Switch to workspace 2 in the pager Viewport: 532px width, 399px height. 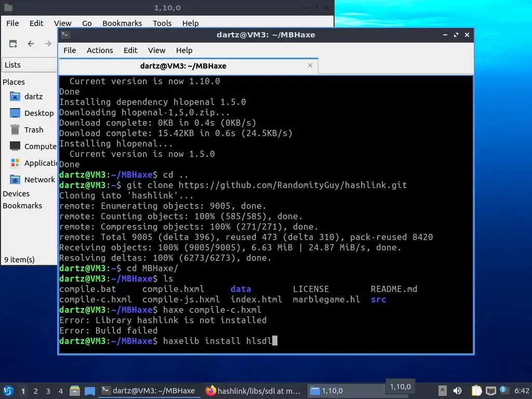click(36, 391)
